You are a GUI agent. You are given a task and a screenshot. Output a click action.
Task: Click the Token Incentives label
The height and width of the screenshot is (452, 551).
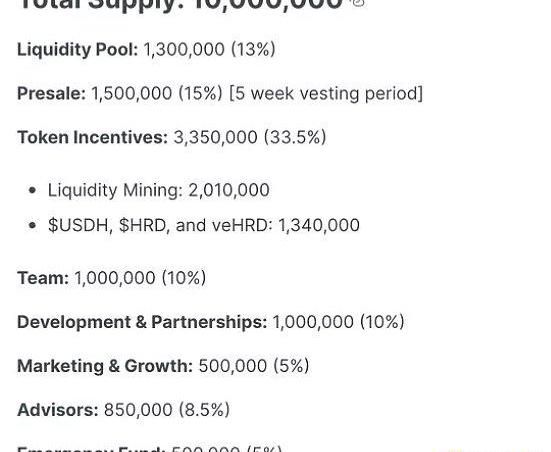(93, 137)
